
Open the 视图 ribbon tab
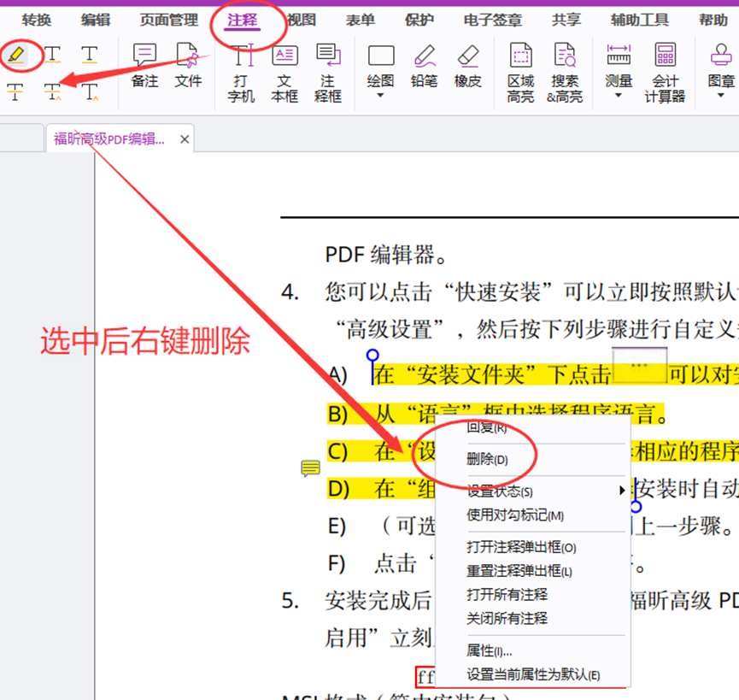[302, 20]
